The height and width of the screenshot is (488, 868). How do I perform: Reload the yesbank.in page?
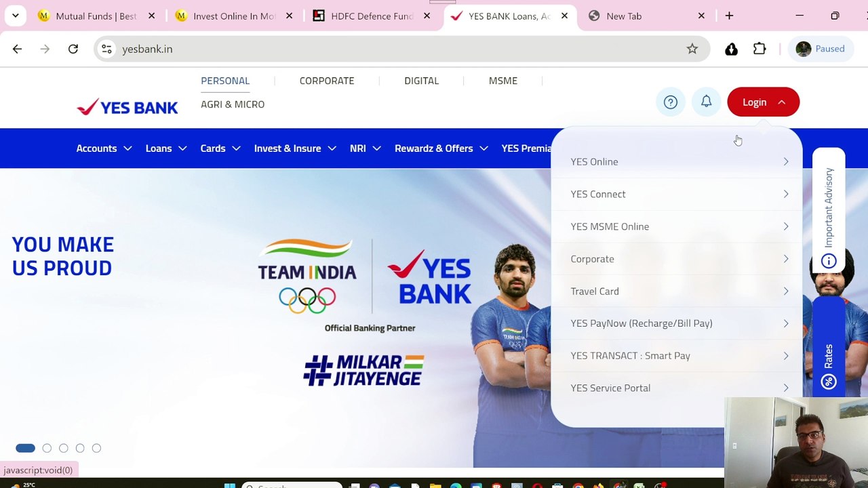[73, 49]
